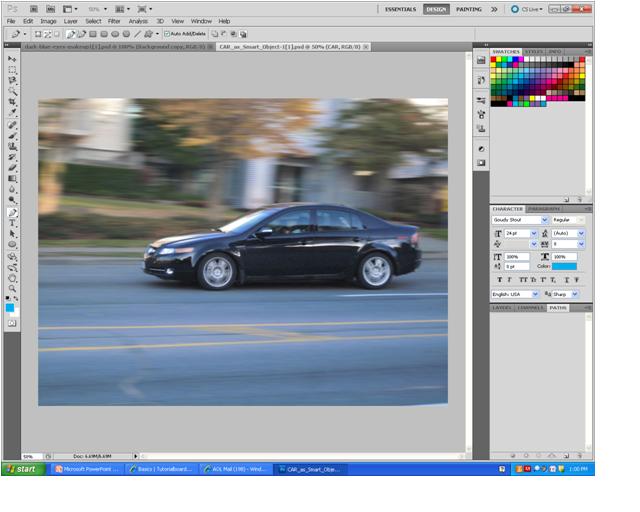Click the Windows Start button
This screenshot has height=512, width=640.
click(x=23, y=469)
